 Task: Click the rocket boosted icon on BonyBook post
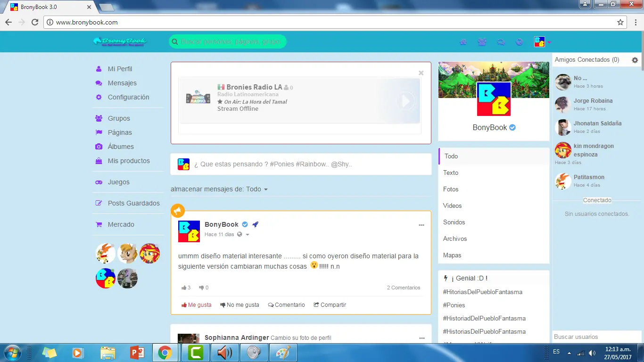tap(255, 224)
